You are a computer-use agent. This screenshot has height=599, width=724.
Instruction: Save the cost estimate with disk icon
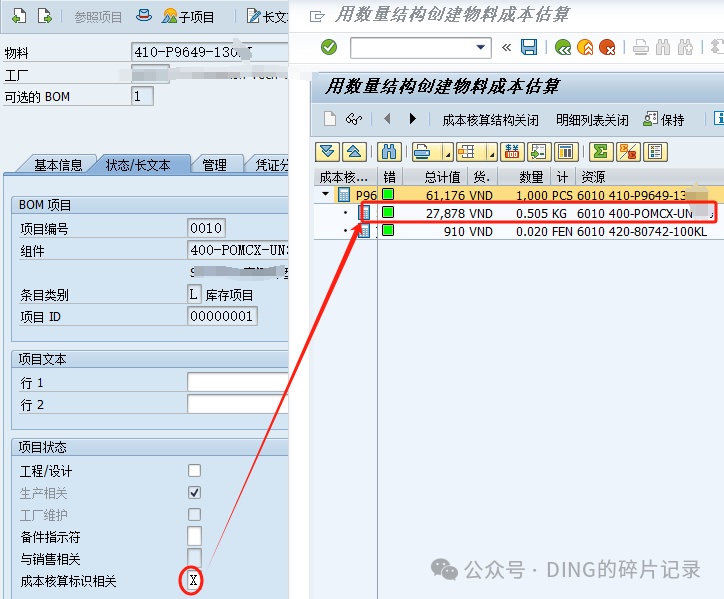click(529, 47)
